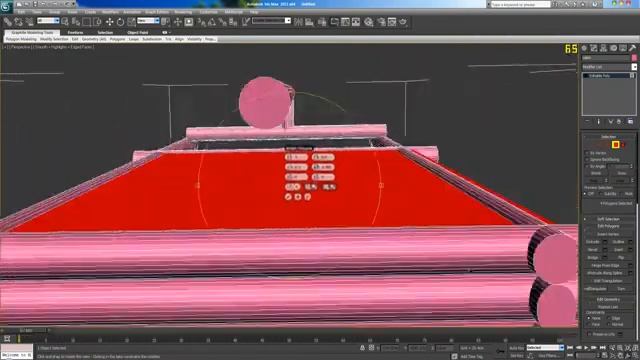Activate the Select and Scale tool
The image size is (640, 360).
[x=131, y=22]
